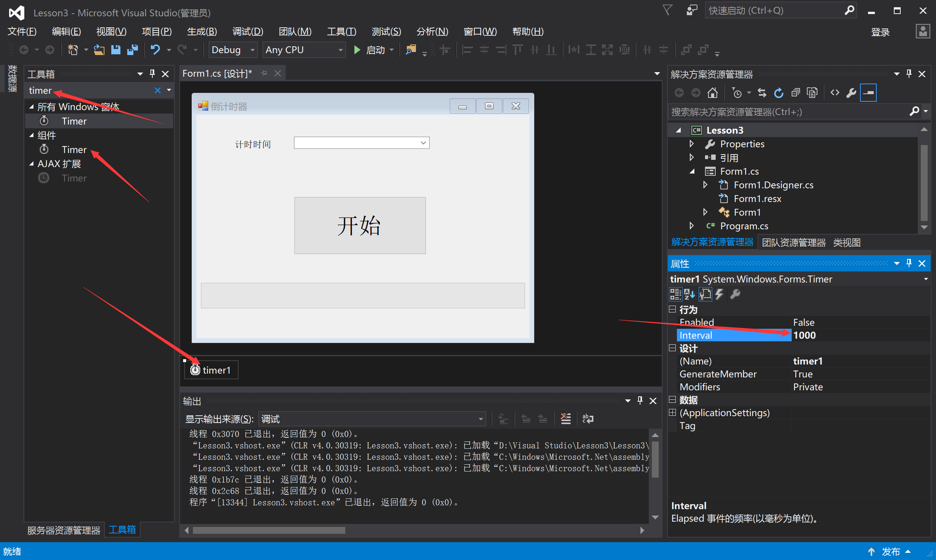Click the Pending Changes Filter clock icon
The width and height of the screenshot is (936, 560).
(737, 93)
